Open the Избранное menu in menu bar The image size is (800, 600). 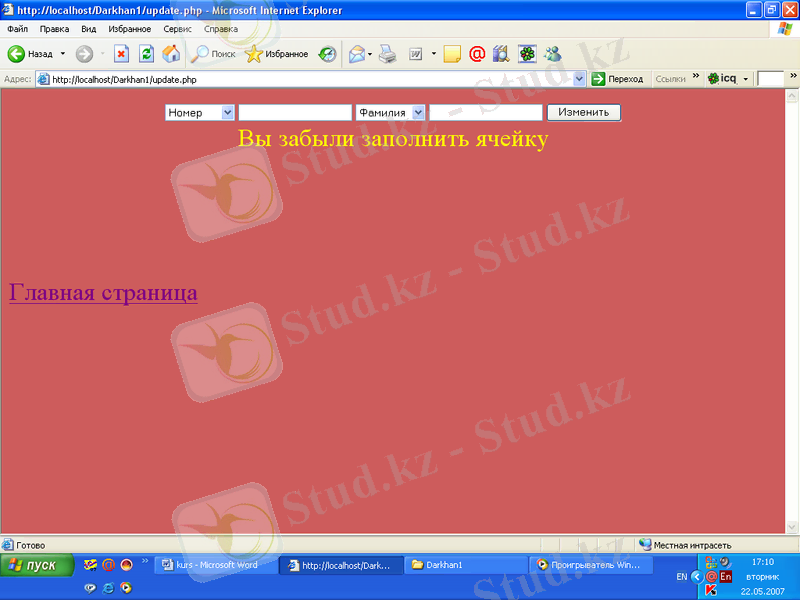[x=130, y=29]
